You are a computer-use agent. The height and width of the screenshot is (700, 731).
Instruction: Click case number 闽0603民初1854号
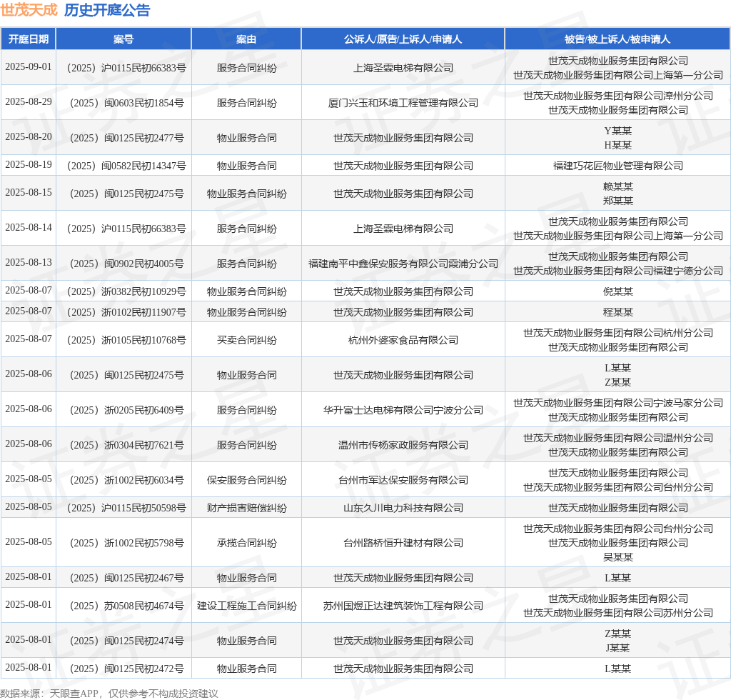coord(126,103)
